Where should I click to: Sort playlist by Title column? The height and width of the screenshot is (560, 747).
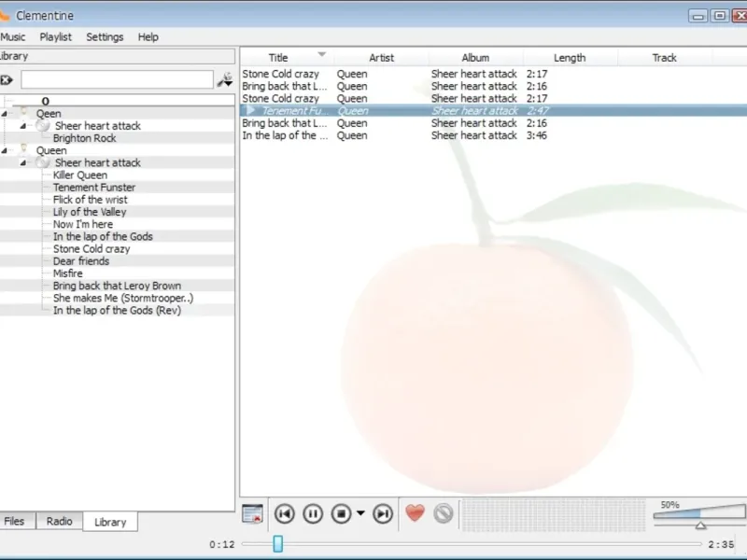(278, 58)
